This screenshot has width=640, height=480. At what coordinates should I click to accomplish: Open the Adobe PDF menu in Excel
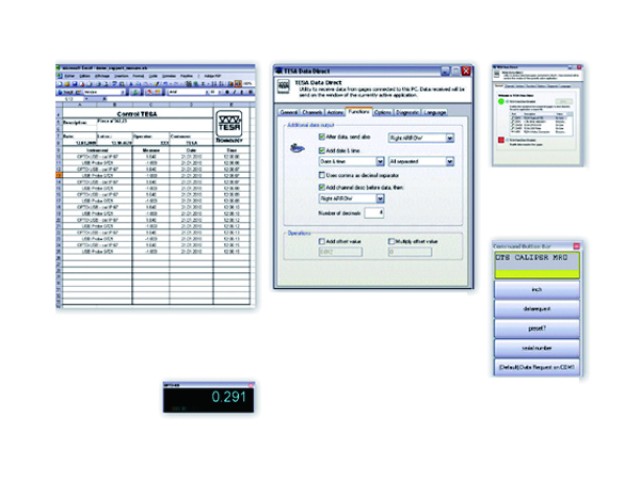[x=211, y=76]
